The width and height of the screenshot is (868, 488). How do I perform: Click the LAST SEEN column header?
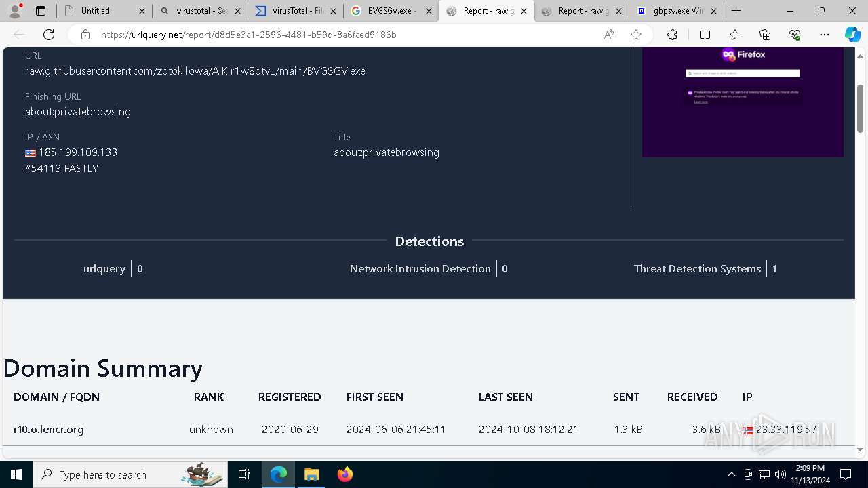[506, 397]
